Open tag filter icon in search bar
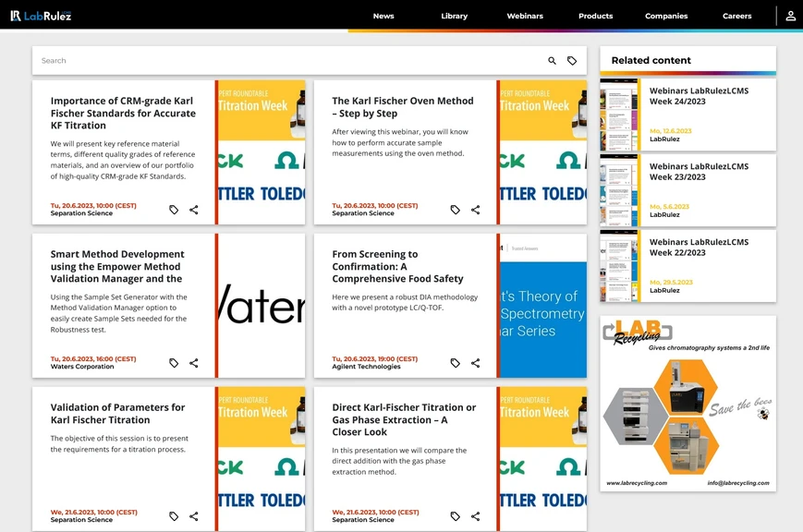The image size is (803, 532). point(572,61)
